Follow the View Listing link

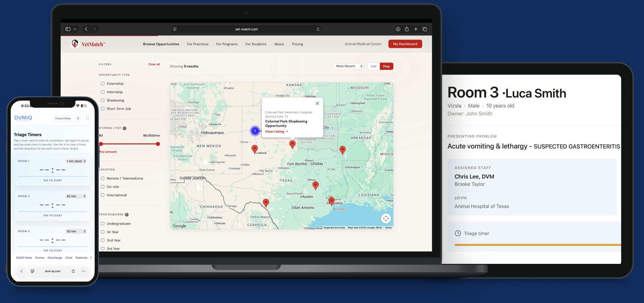coord(276,132)
